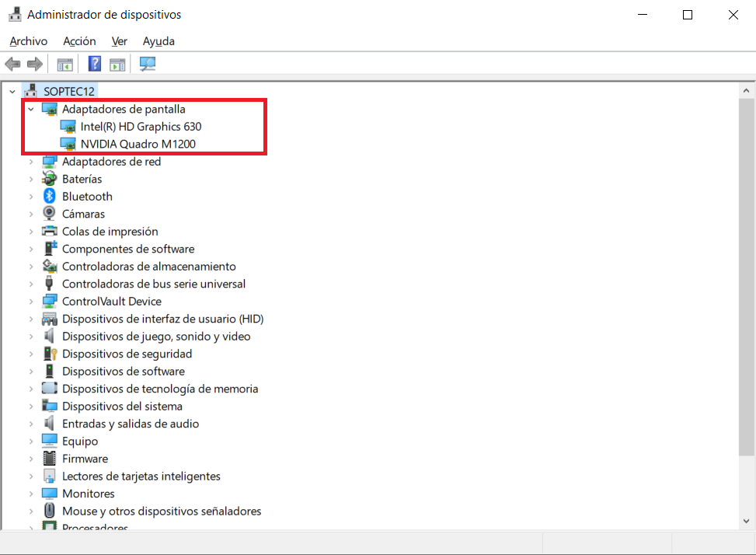Image resolution: width=756 pixels, height=555 pixels.
Task: Expand the Cámaras chevron
Action: (x=31, y=214)
